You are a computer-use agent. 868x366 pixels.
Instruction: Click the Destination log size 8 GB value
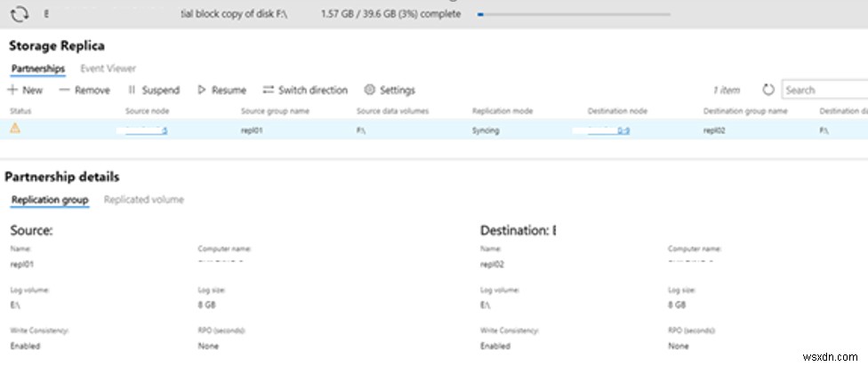(x=677, y=305)
